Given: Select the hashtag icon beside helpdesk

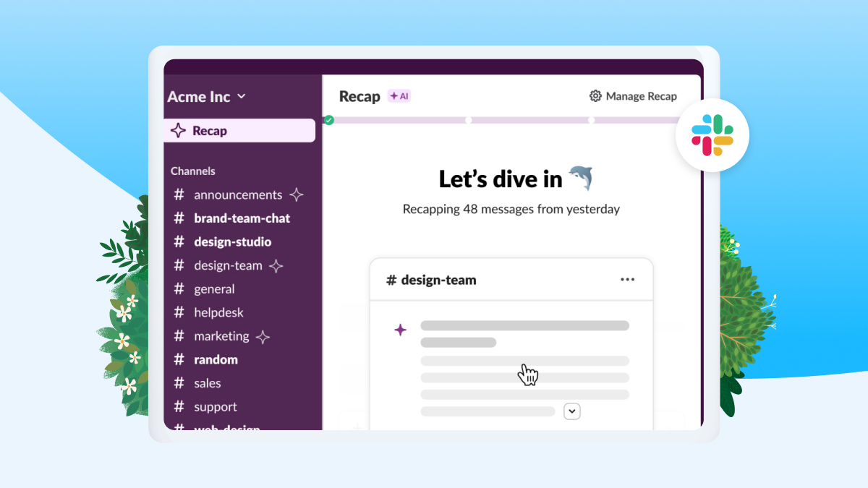Looking at the screenshot, I should (179, 312).
